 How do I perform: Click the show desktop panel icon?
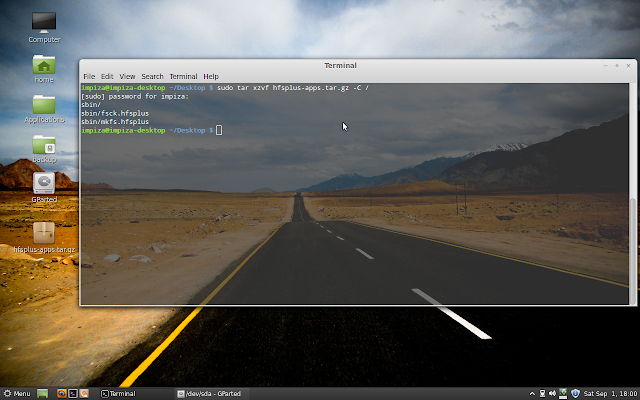click(42, 393)
